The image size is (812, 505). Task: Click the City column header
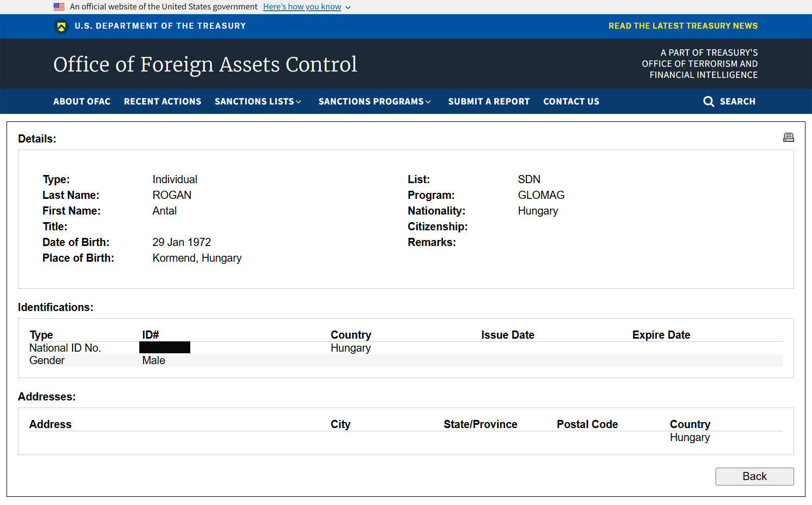click(340, 424)
